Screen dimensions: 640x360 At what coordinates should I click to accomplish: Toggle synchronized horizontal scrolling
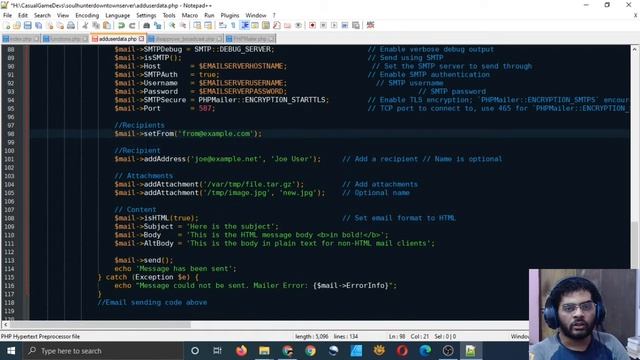click(208, 25)
